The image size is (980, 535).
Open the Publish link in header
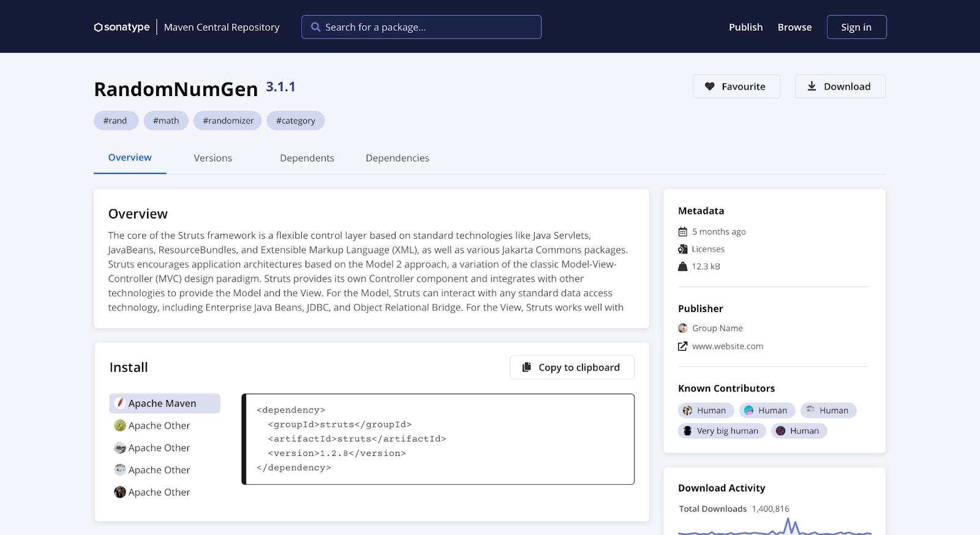coord(745,27)
